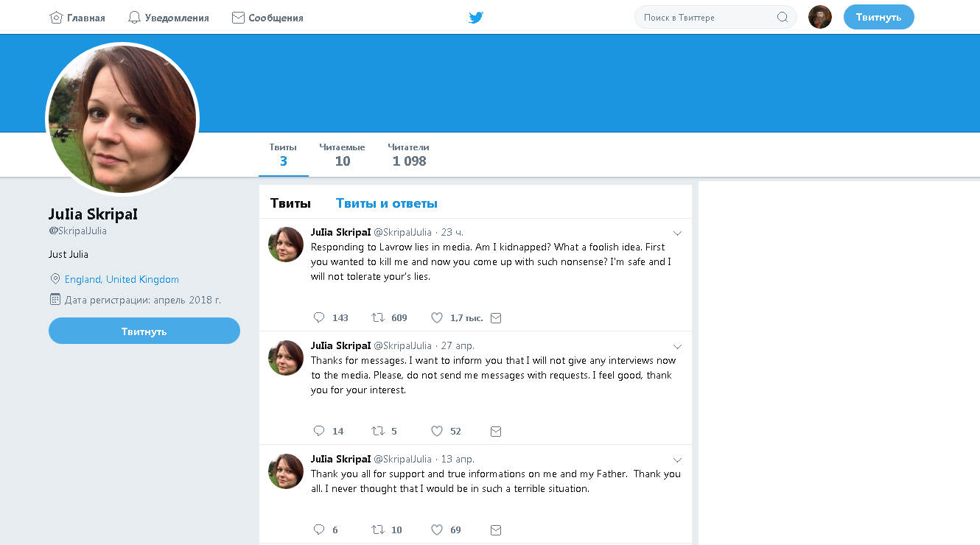980x545 pixels.
Task: Like the tweet about interviews
Action: click(x=437, y=431)
